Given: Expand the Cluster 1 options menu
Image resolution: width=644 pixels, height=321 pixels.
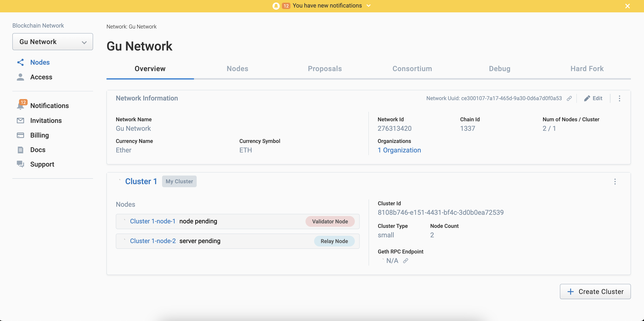Looking at the screenshot, I should click(x=615, y=181).
